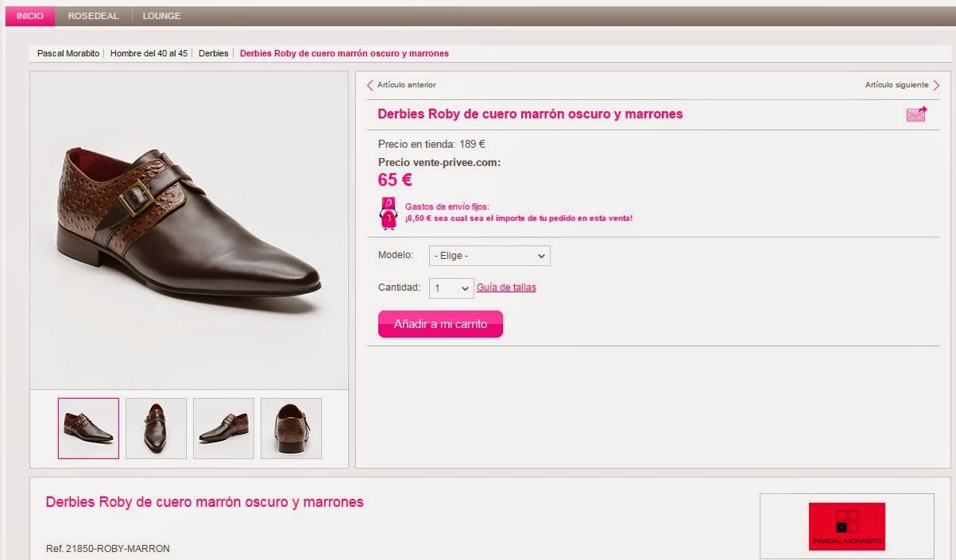This screenshot has height=560, width=956.
Task: Expand the Modelo dropdown
Action: coord(490,256)
